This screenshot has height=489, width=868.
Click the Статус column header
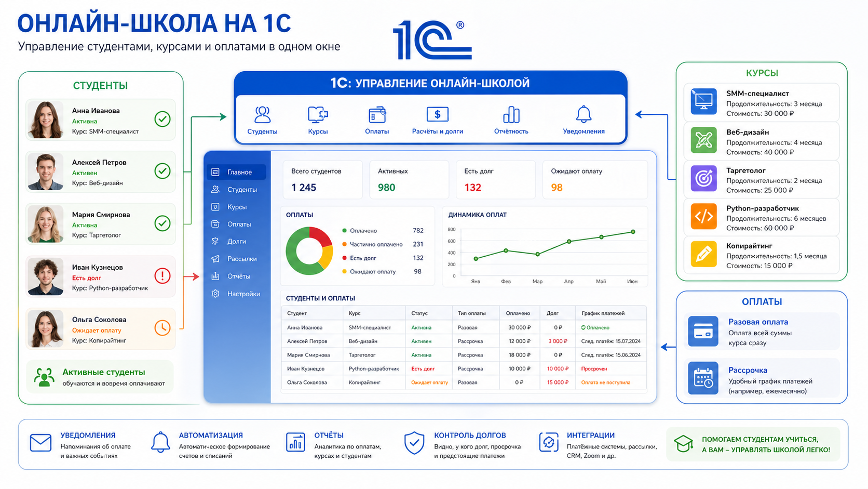coord(419,313)
